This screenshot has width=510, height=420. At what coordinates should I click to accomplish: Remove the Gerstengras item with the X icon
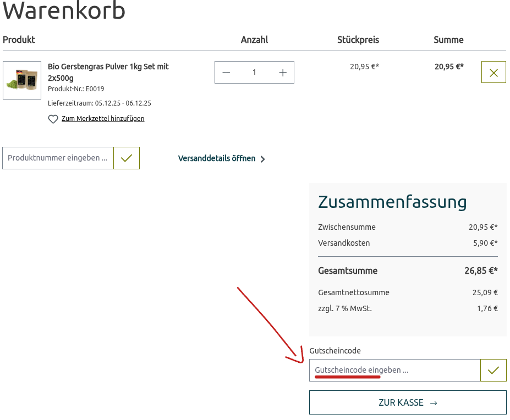coord(493,71)
